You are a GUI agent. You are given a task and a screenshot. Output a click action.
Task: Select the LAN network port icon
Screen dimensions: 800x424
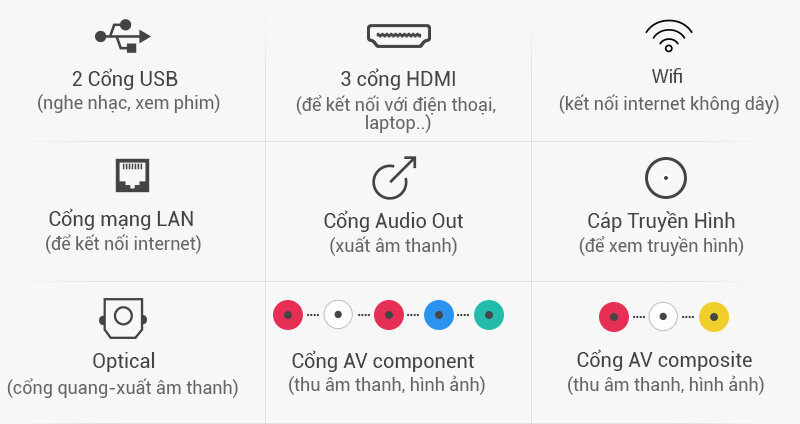132,176
